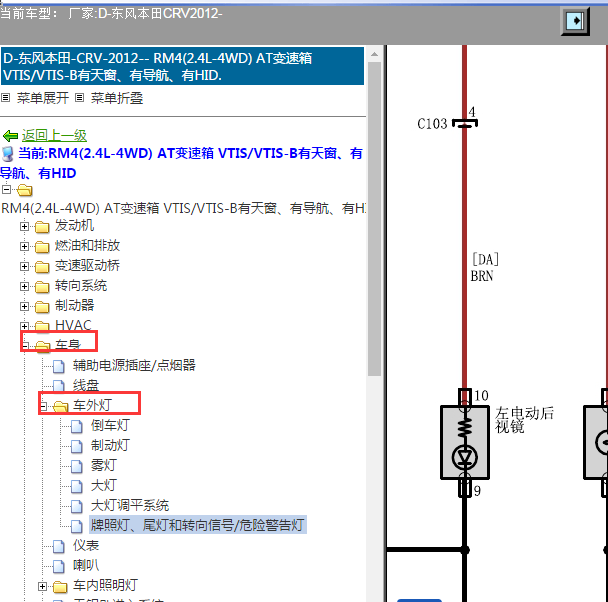Click 菜单折叠 to collapse all menus
Image resolution: width=608 pixels, height=602 pixels.
coord(117,98)
